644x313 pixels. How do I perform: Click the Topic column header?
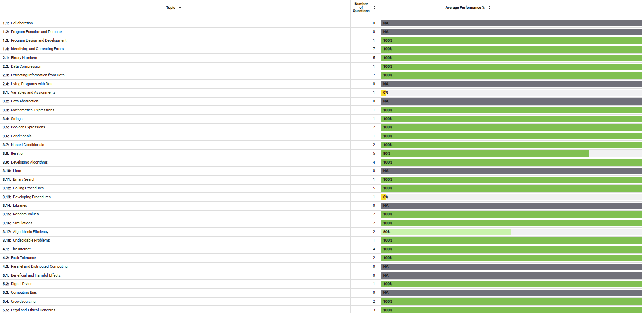tap(171, 7)
